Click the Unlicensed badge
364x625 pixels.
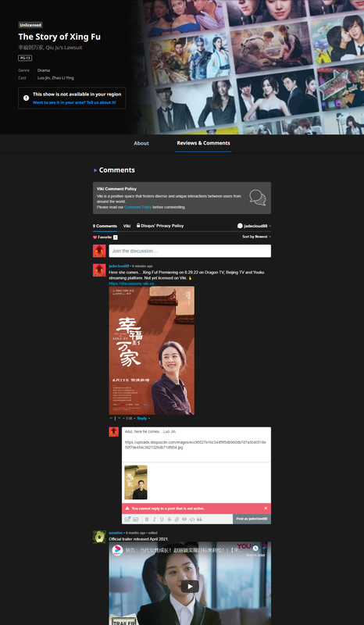point(30,25)
